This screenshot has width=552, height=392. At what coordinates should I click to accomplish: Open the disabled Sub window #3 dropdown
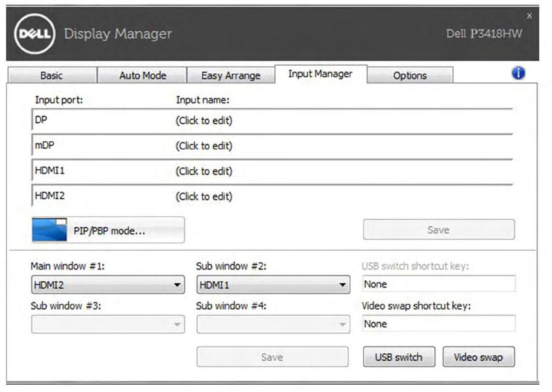click(108, 324)
